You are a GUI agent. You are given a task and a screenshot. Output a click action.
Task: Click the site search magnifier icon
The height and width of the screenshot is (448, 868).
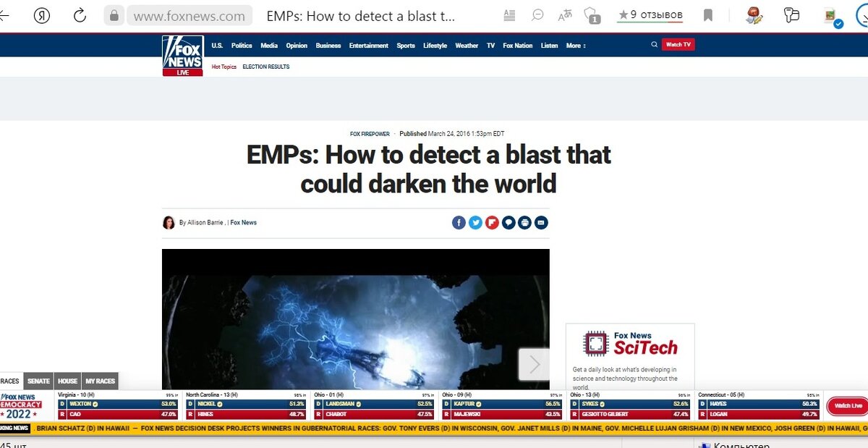point(654,45)
